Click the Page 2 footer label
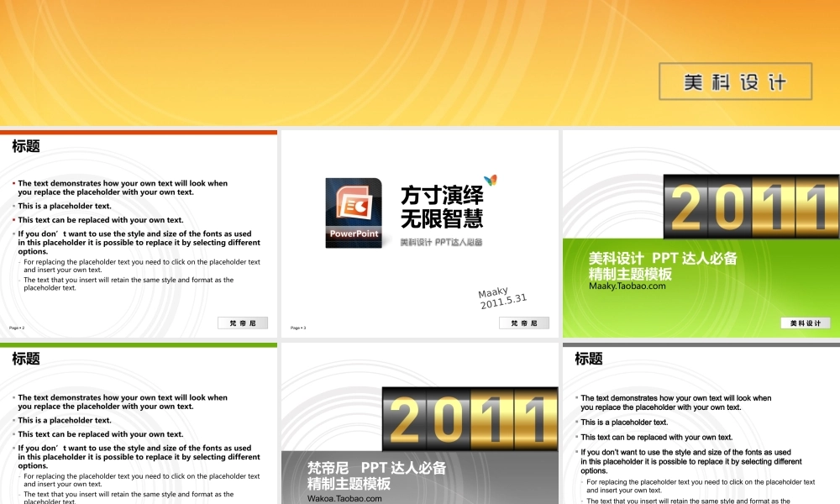 click(x=15, y=327)
